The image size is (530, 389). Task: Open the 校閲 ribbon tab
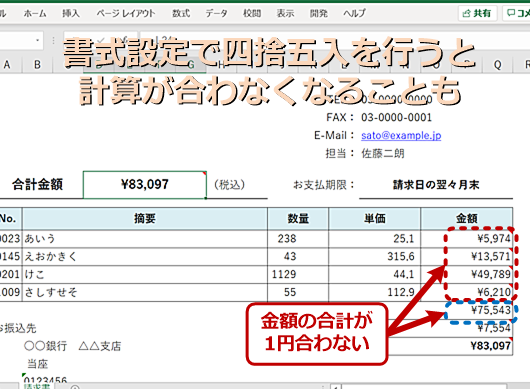pyautogui.click(x=252, y=13)
